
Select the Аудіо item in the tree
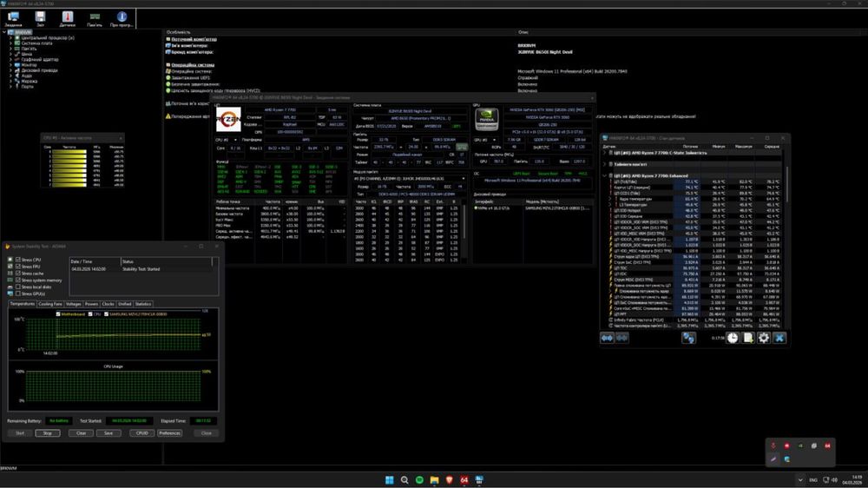click(26, 76)
